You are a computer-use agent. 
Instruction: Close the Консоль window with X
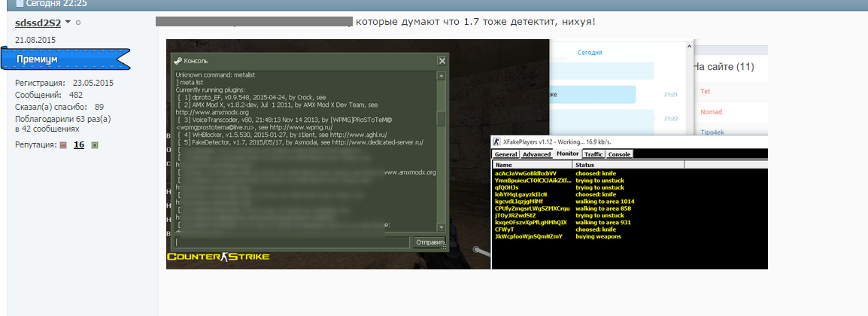[x=442, y=61]
